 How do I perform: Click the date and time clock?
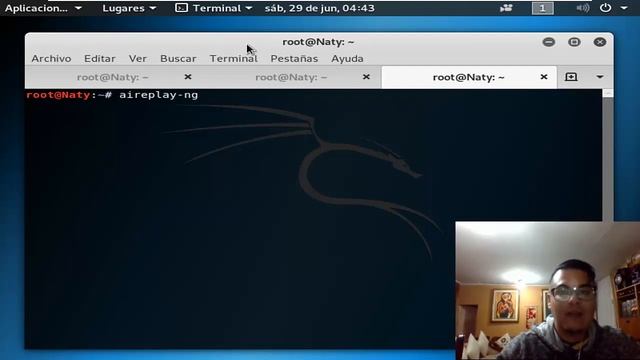tap(320, 8)
